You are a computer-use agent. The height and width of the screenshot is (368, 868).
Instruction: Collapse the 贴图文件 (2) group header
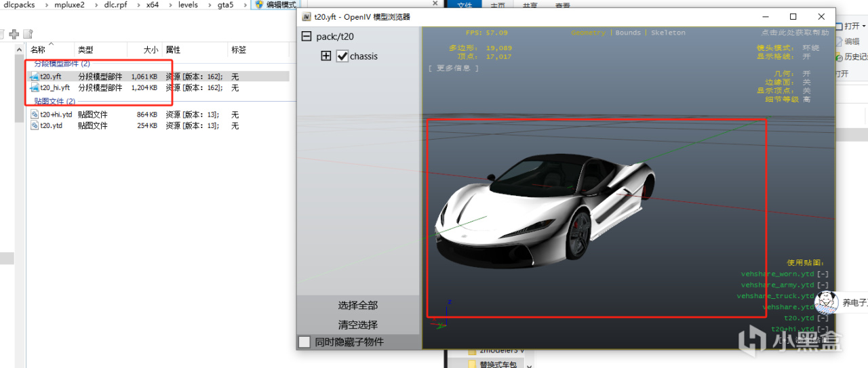55,102
